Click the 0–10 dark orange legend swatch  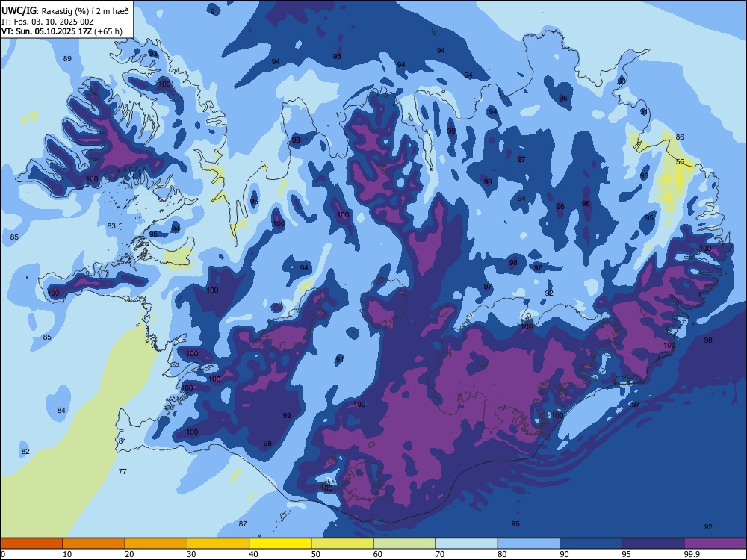(x=31, y=544)
